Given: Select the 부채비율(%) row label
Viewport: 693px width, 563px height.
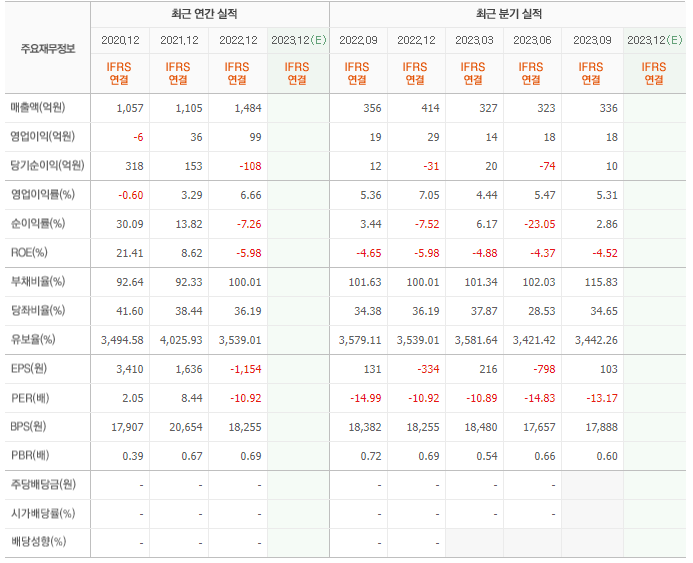Looking at the screenshot, I should (38, 282).
